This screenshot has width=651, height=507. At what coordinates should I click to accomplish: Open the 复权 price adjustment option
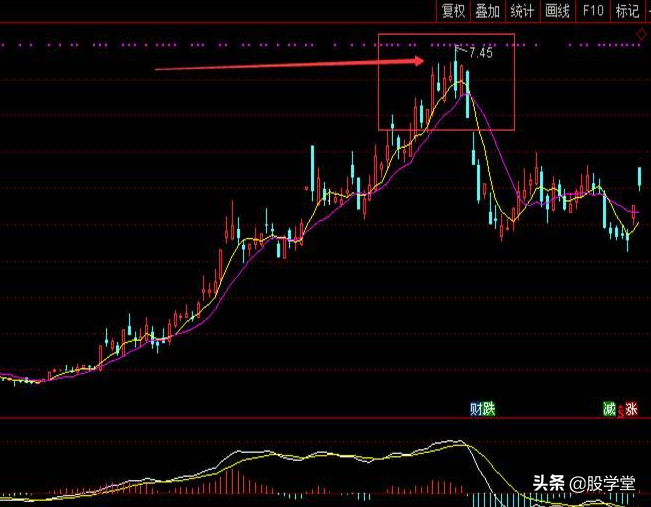click(x=453, y=10)
